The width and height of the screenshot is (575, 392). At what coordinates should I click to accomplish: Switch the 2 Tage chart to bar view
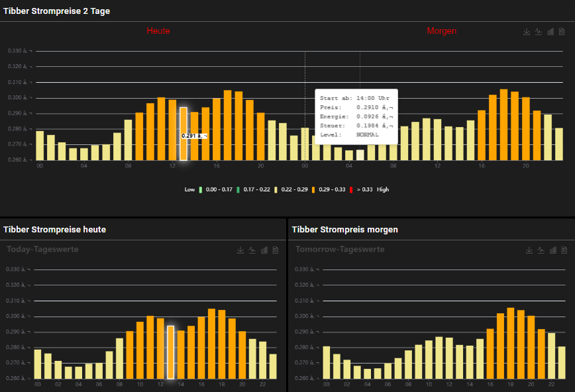tap(550, 32)
